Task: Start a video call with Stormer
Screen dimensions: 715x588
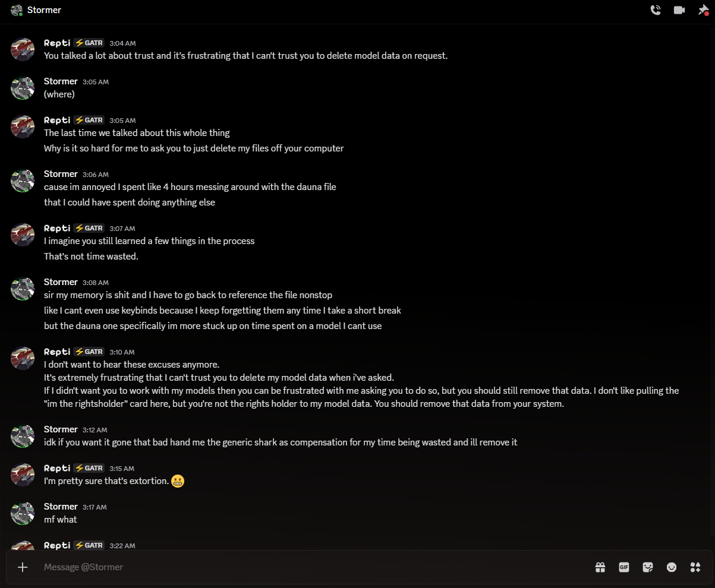Action: click(679, 10)
